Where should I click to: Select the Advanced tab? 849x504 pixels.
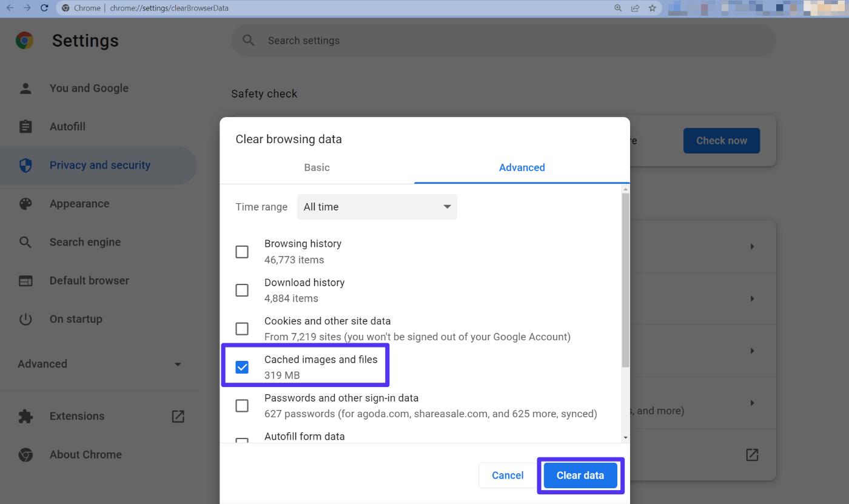(x=522, y=167)
